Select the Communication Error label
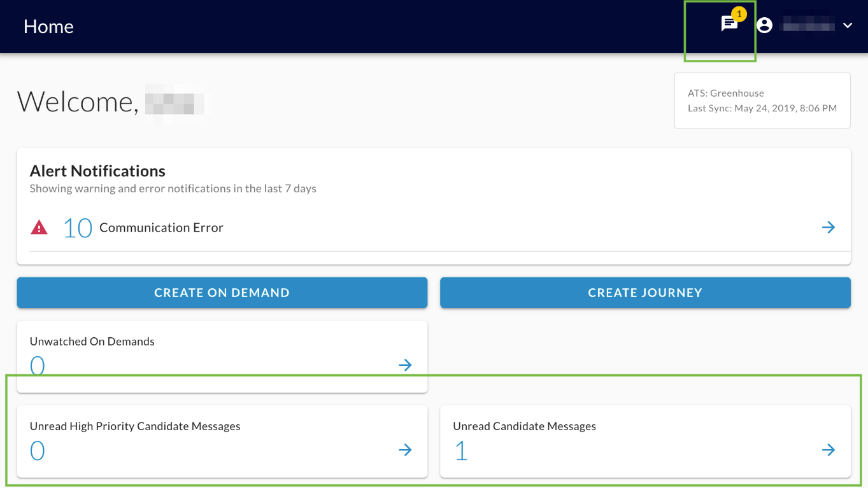Screen dimensions: 868x488 [161, 228]
